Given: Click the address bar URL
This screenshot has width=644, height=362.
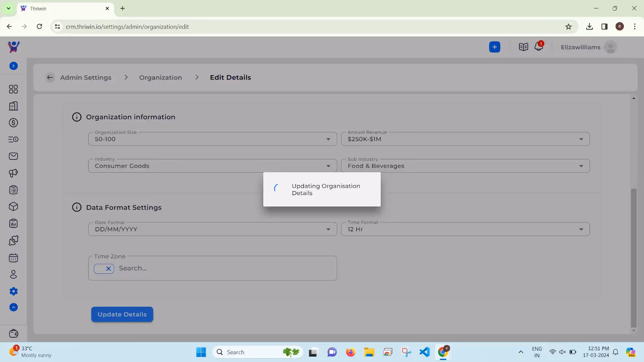Looking at the screenshot, I should coord(127,27).
